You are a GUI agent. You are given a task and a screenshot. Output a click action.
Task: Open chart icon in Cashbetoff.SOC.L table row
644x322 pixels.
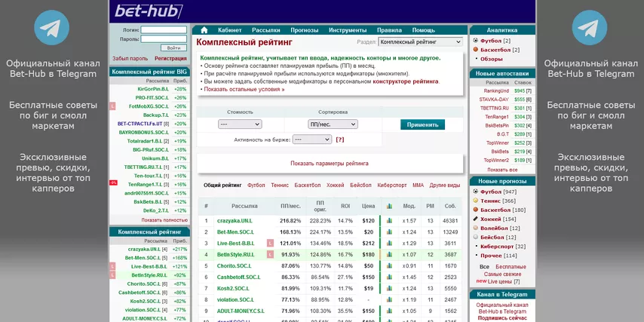point(389,278)
